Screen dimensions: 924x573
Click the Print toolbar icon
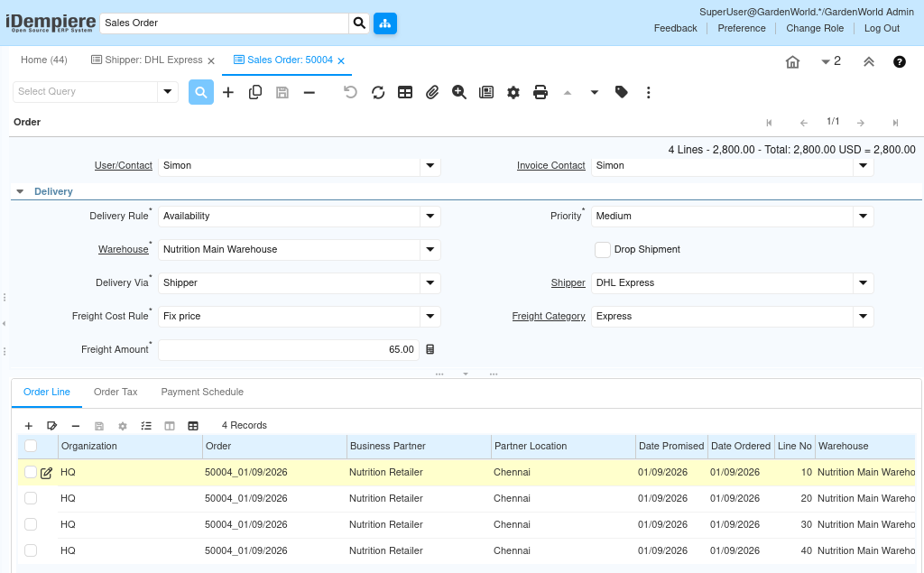pyautogui.click(x=541, y=92)
